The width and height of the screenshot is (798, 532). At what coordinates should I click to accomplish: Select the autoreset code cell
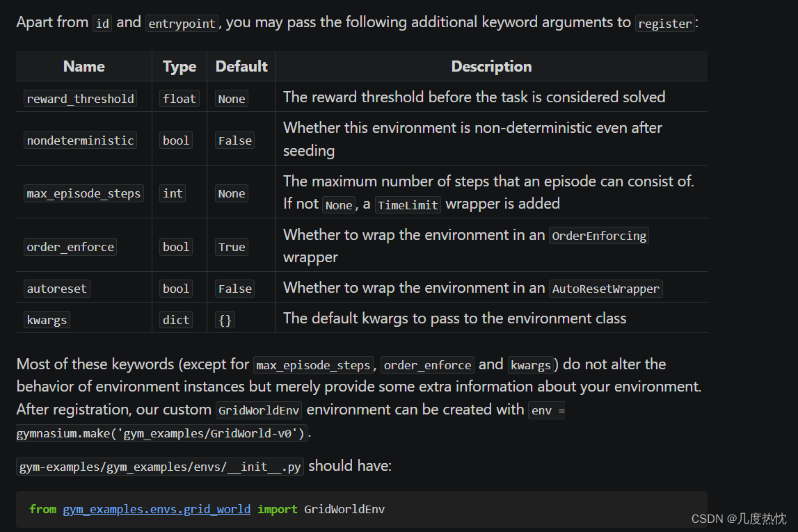57,289
